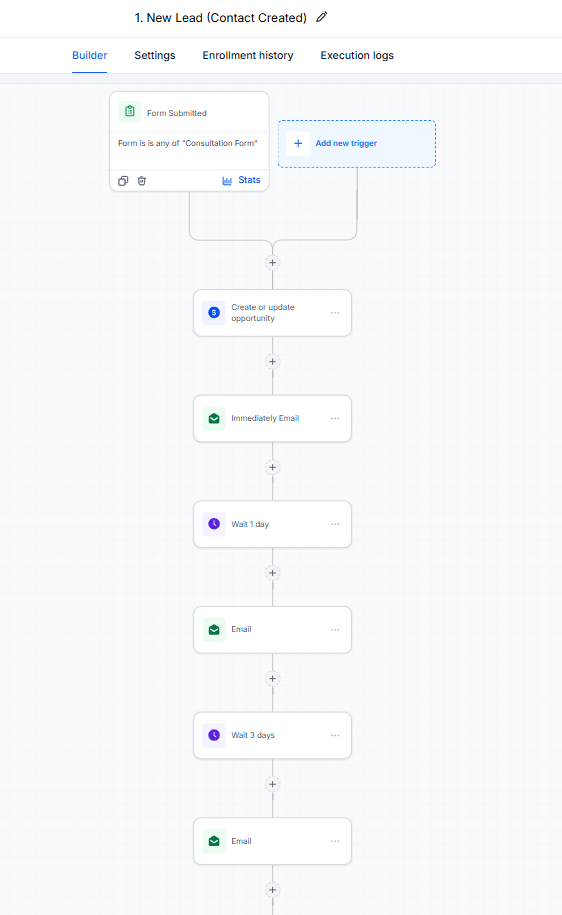
Task: Open options menu for Create or update opportunity
Action: (335, 313)
